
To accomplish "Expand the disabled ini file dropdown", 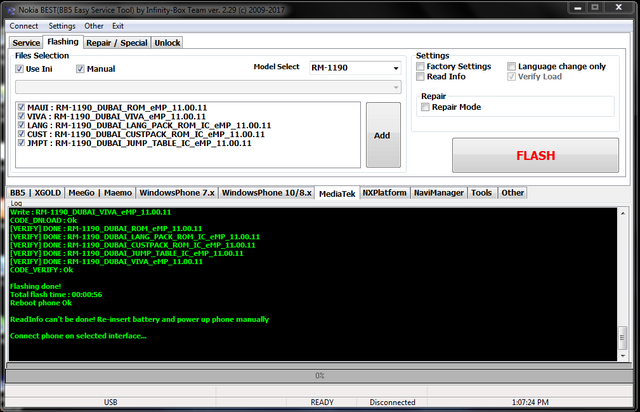I will tap(208, 87).
